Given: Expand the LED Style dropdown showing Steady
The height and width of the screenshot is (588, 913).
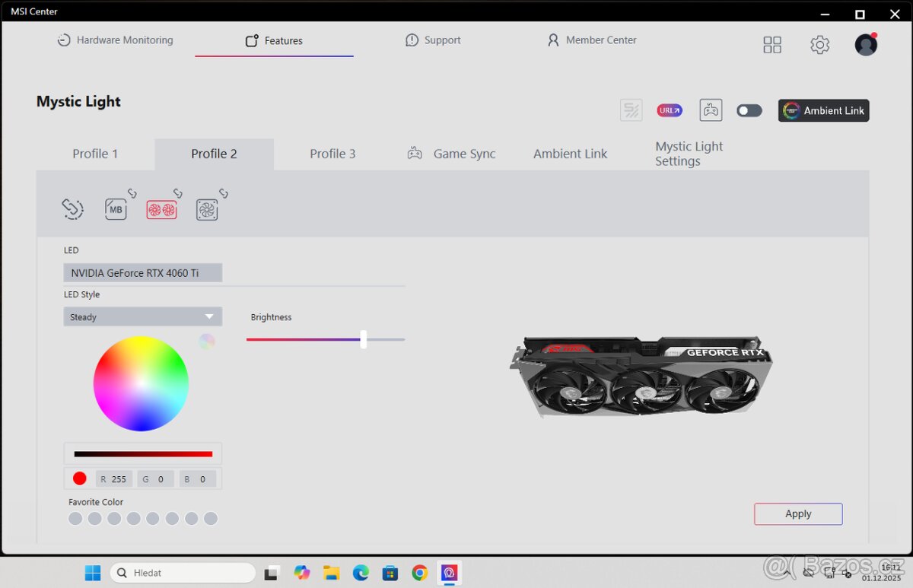Looking at the screenshot, I should coord(143,317).
